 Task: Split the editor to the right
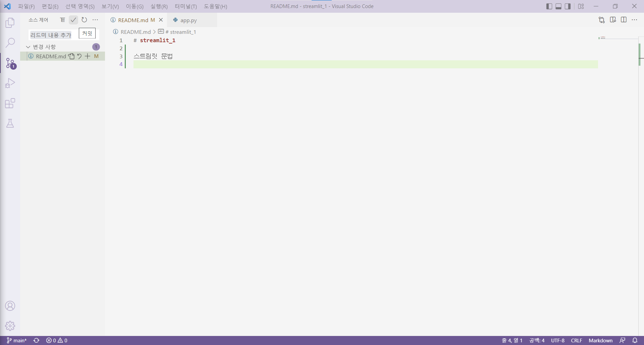point(624,20)
